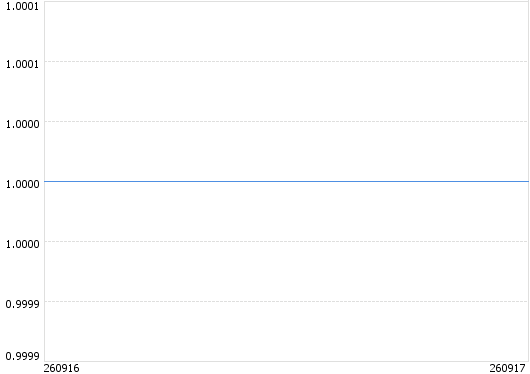530x374 pixels.
Task: Click the chart's bottom horizontal axis border
Action: [286, 361]
